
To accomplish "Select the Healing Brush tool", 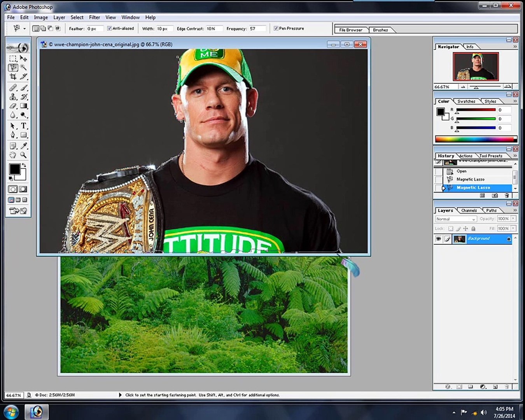I will click(x=13, y=88).
